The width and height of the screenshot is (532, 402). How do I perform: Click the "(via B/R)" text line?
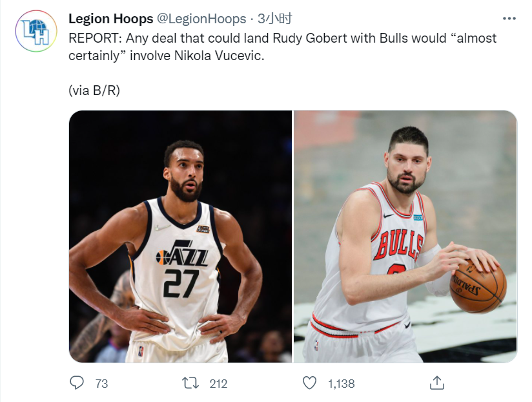94,90
